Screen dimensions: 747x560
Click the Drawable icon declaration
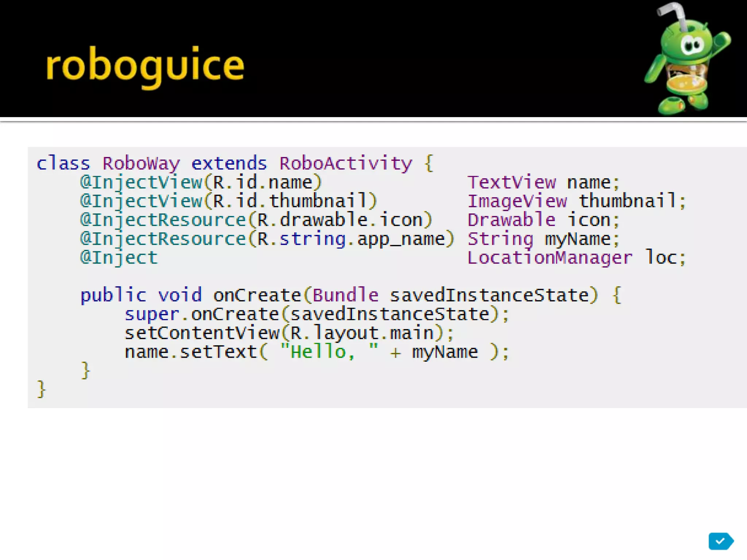543,220
